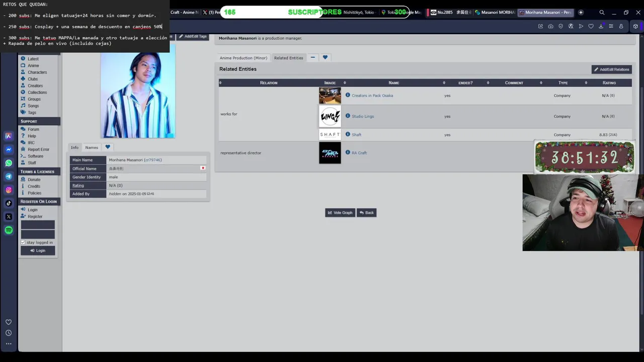Open Spotify player in the sidebar

pyautogui.click(x=9, y=230)
